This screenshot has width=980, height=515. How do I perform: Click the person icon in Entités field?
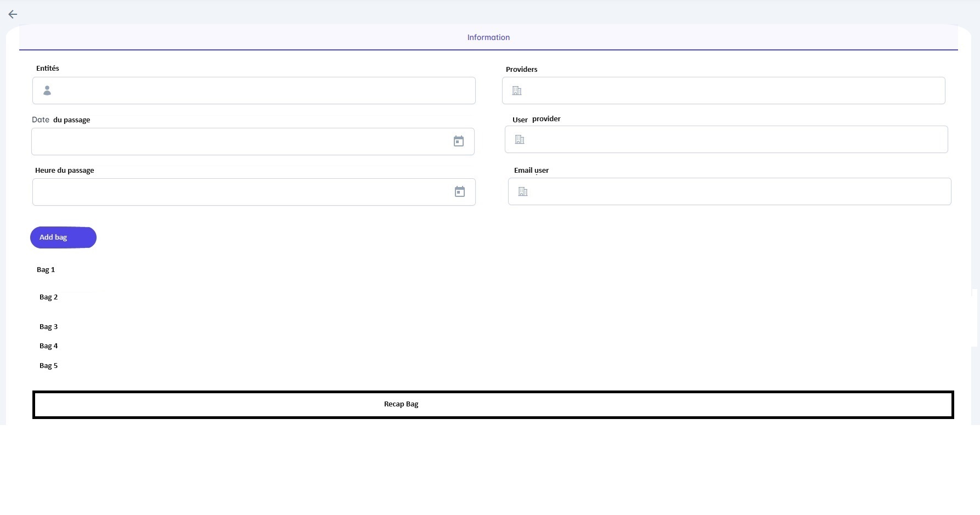[47, 90]
